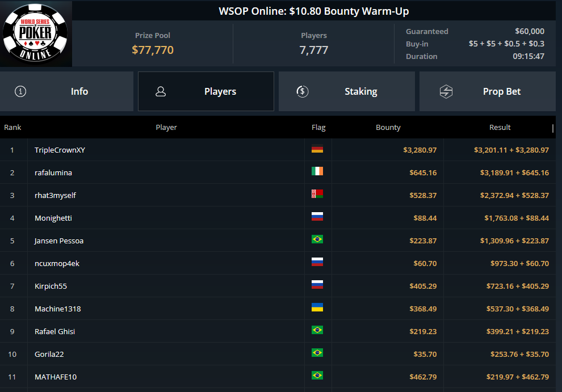562x392 pixels.
Task: Click the scrollbar handle beside Result header
Action: coord(553,128)
